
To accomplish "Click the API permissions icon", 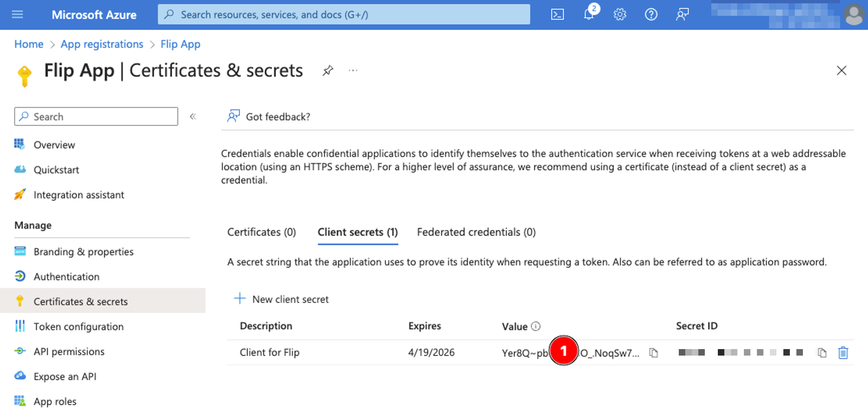I will (20, 351).
